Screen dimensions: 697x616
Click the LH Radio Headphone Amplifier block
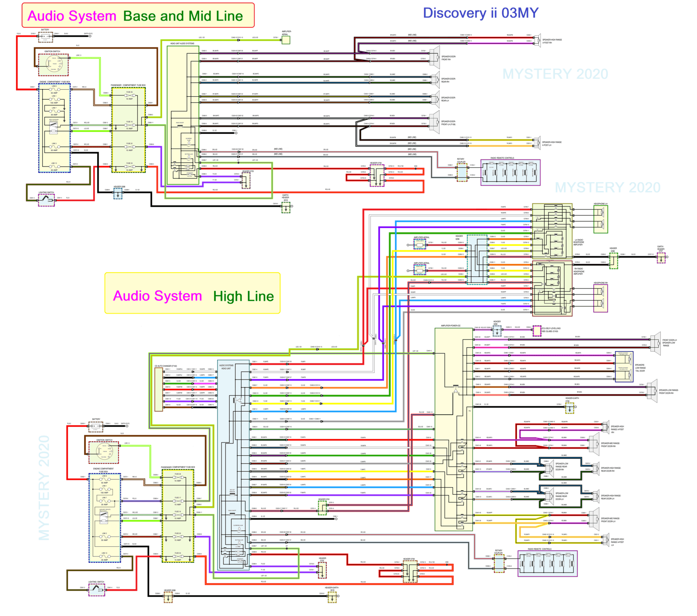tap(552, 230)
